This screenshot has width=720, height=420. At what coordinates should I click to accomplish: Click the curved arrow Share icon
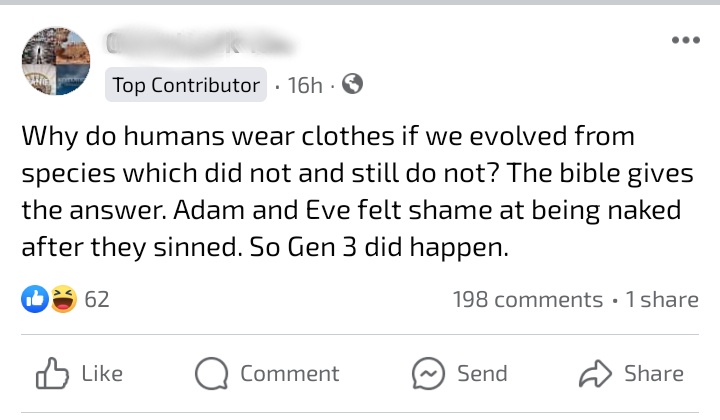594,374
